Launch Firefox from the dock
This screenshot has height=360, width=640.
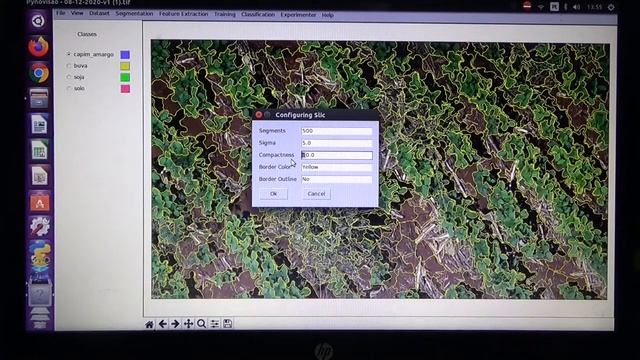click(39, 47)
